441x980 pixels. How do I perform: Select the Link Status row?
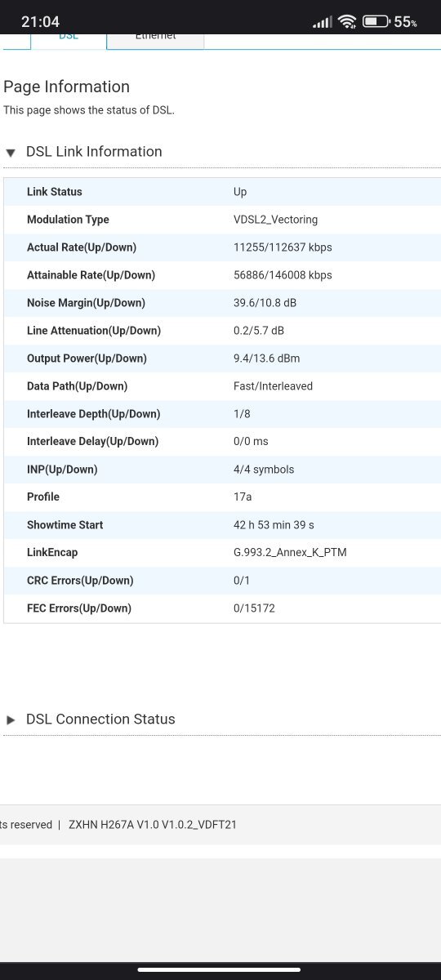[x=222, y=192]
